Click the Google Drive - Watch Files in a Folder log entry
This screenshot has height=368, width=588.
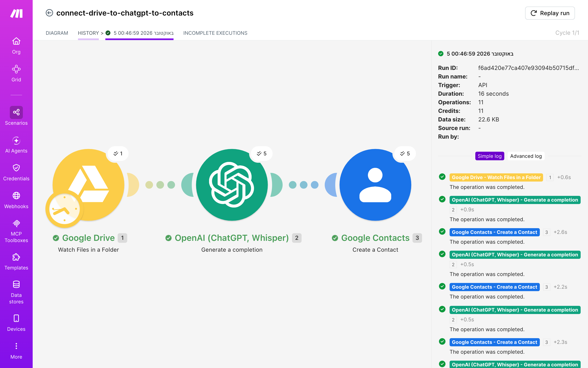tap(496, 177)
